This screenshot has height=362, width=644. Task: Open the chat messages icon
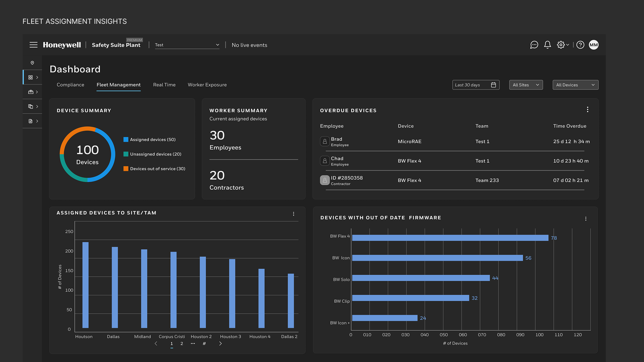pyautogui.click(x=534, y=45)
